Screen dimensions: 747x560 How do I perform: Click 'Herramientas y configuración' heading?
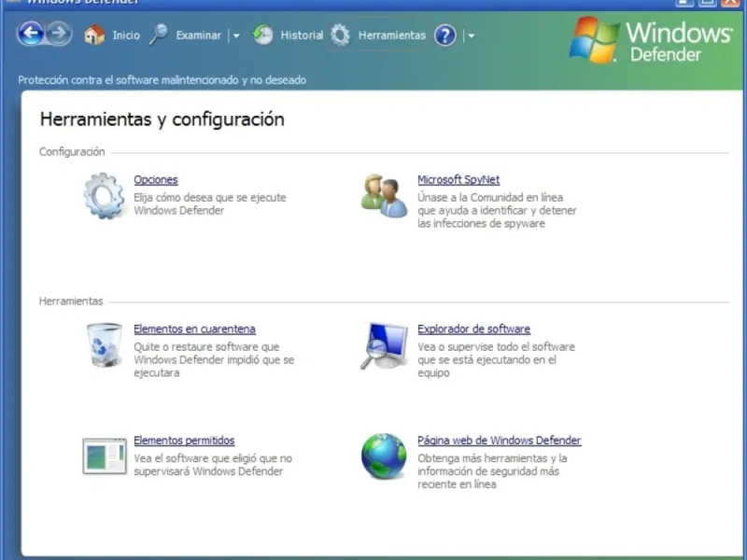pos(162,119)
